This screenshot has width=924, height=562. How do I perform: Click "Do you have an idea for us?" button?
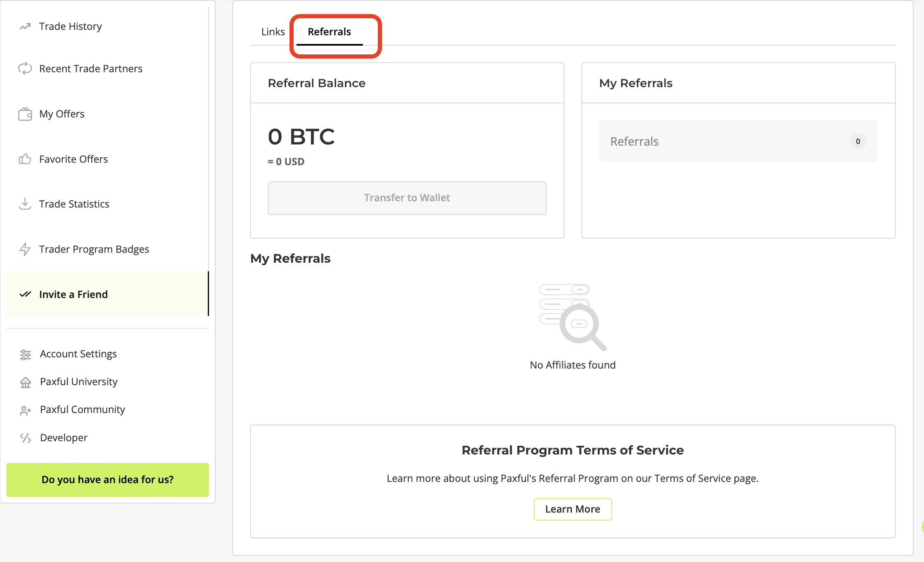click(x=107, y=480)
